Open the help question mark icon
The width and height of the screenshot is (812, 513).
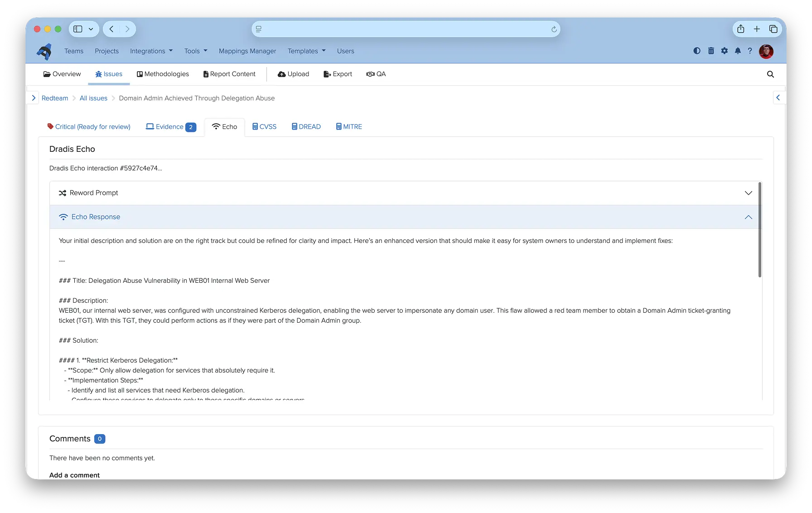(750, 51)
